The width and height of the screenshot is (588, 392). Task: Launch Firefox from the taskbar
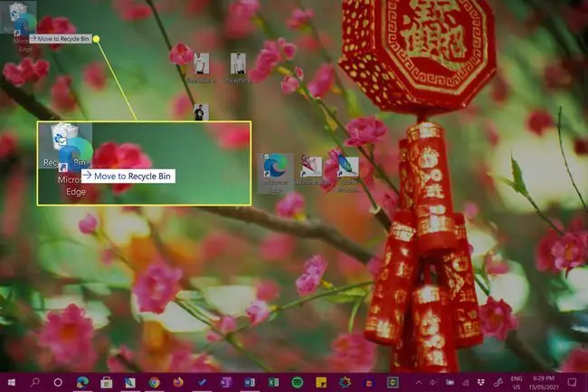click(x=178, y=382)
